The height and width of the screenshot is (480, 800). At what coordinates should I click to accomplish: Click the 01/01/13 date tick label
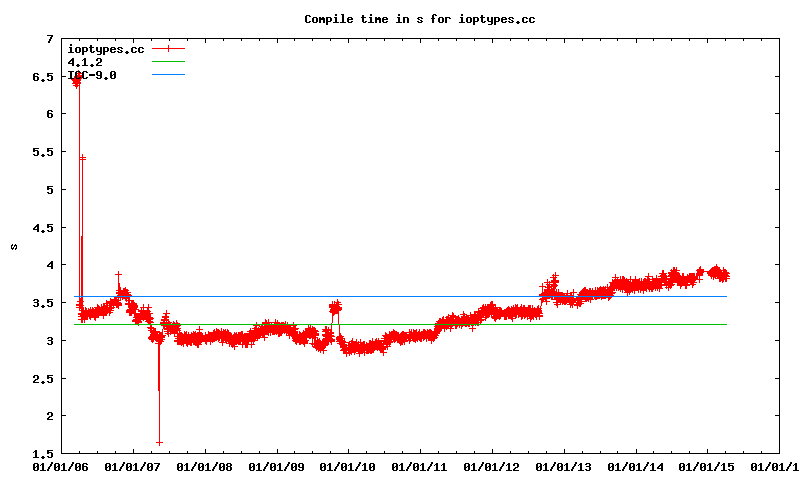pyautogui.click(x=564, y=466)
